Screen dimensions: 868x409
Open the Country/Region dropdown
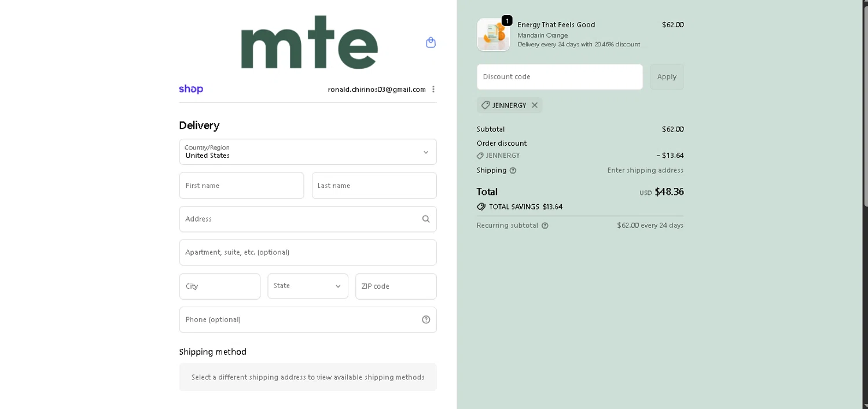308,152
